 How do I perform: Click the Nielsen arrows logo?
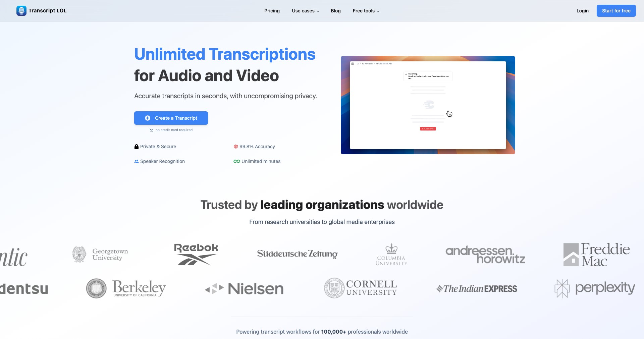(x=244, y=289)
